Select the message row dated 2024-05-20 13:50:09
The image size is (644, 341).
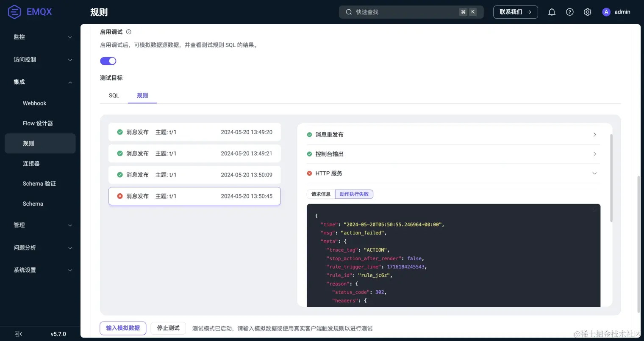[194, 175]
